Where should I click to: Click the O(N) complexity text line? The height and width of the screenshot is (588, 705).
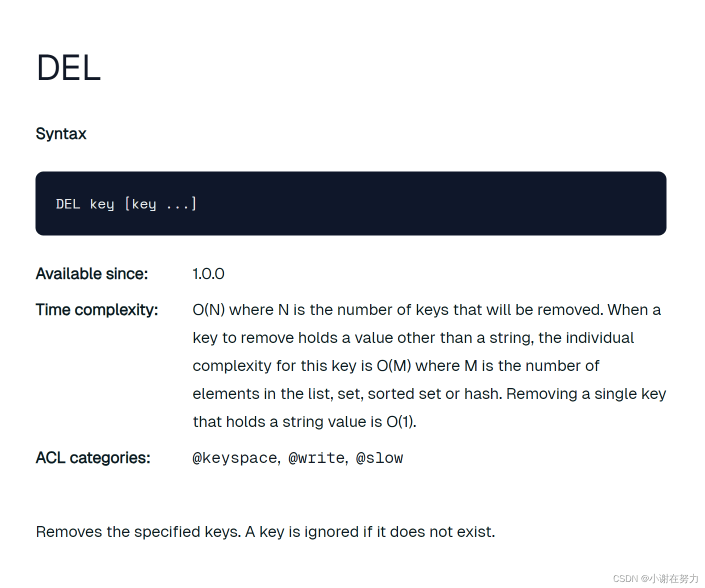pyautogui.click(x=426, y=310)
